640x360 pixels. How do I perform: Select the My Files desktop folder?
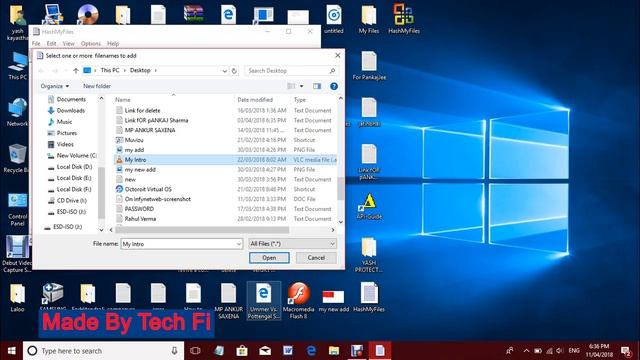click(369, 18)
